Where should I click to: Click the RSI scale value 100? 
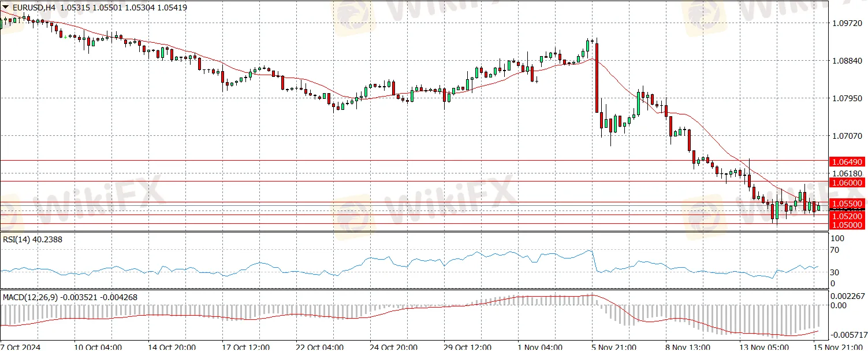[x=837, y=238]
